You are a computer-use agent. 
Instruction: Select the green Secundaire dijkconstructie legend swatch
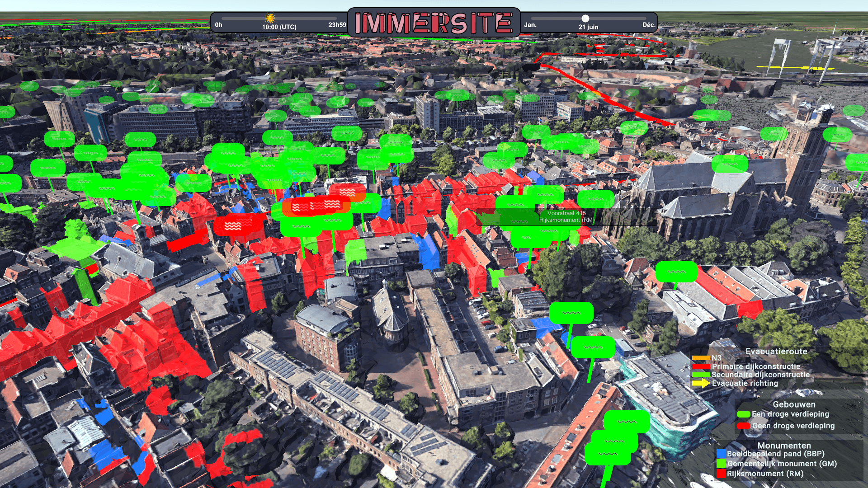pos(701,375)
